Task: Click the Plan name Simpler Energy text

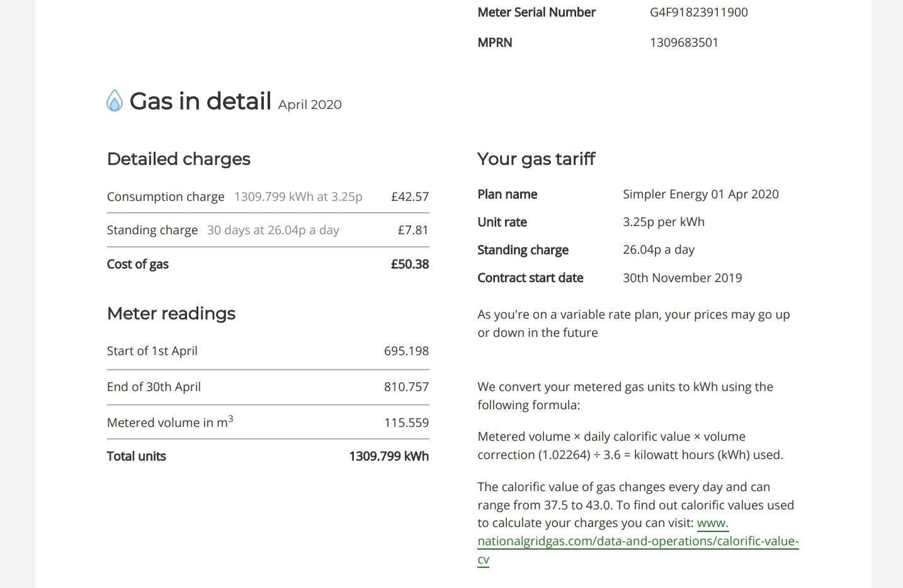Action: tap(701, 194)
